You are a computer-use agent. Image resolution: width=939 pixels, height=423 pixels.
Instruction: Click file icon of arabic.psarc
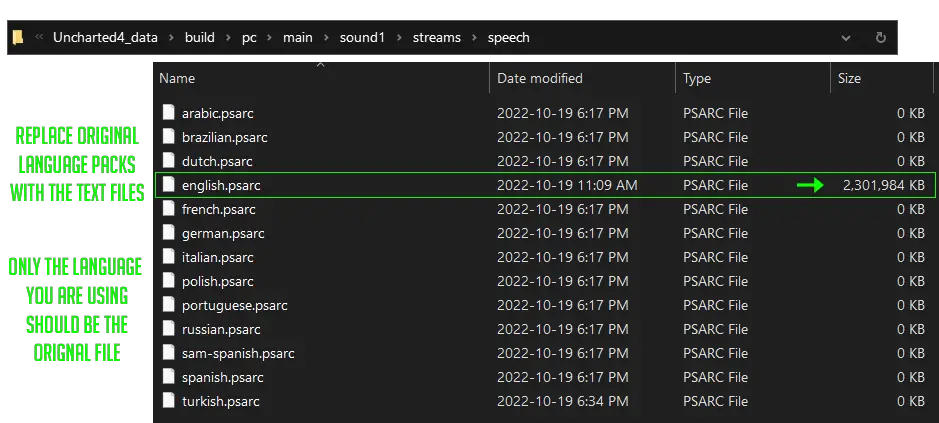coord(169,113)
